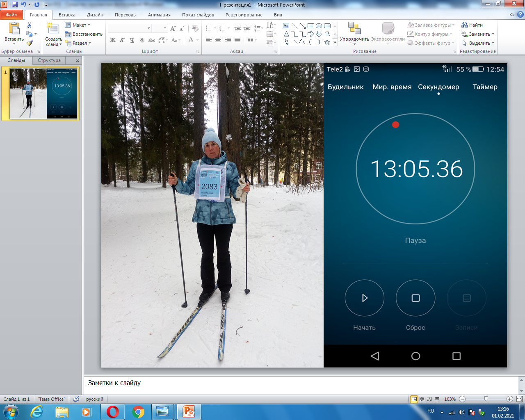This screenshot has height=420, width=525.
Task: Switch to the Структура pane tab
Action: click(49, 60)
